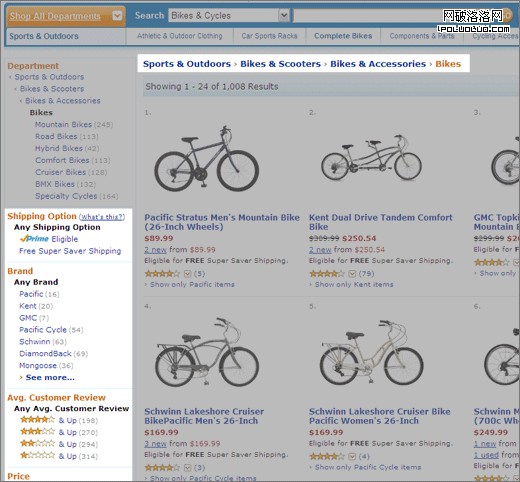The width and height of the screenshot is (520, 482).
Task: Click the What's this? shipping link
Action: 102,217
